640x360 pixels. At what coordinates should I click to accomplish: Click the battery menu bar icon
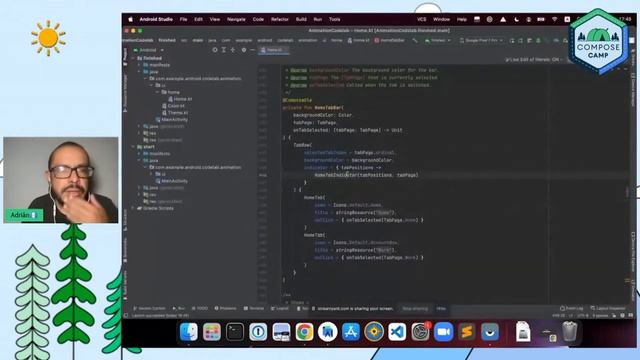point(541,19)
